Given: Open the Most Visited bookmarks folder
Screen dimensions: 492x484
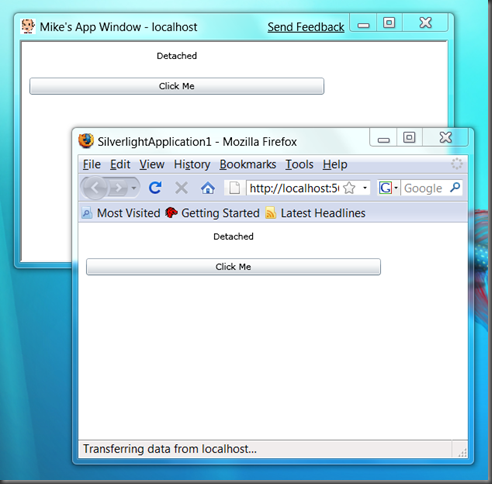Looking at the screenshot, I should click(121, 213).
